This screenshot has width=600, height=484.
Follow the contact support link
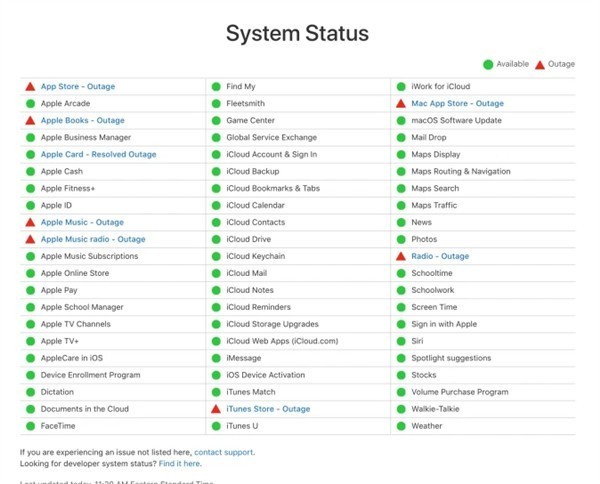tap(224, 452)
